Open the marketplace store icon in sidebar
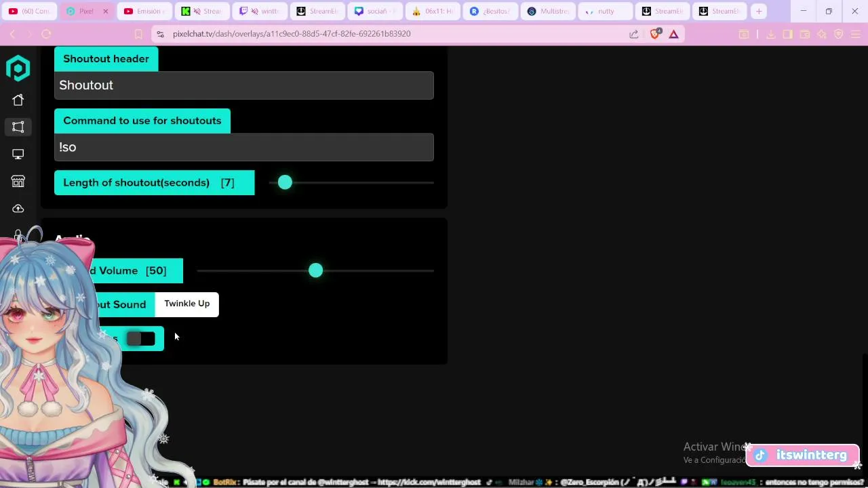The width and height of the screenshot is (868, 488). click(x=18, y=182)
